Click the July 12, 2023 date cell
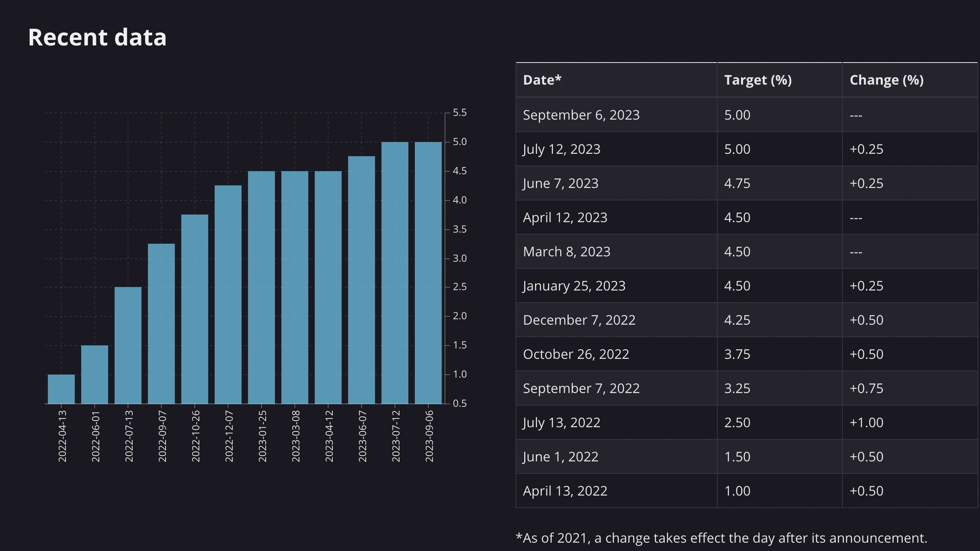Viewport: 980px width, 551px height. [x=616, y=149]
